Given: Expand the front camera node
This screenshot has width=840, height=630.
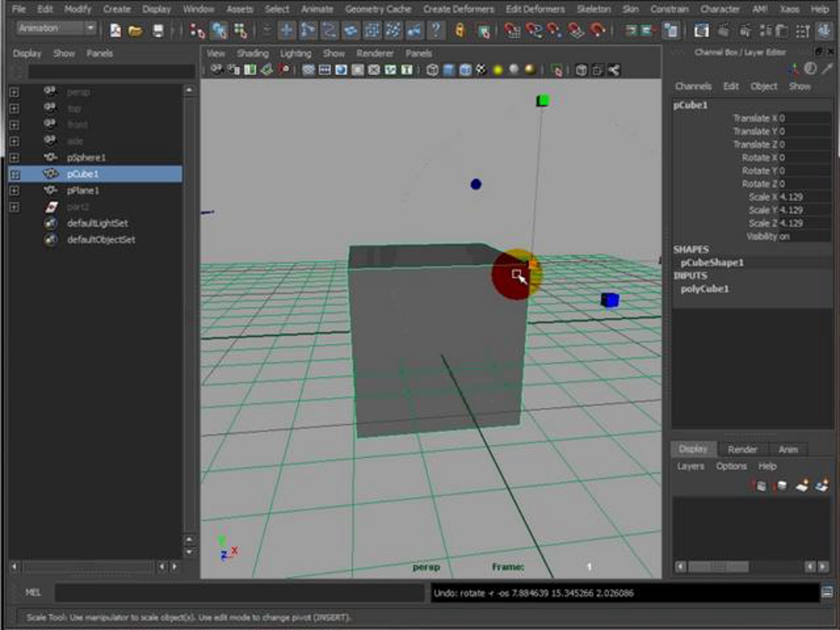Looking at the screenshot, I should click(x=14, y=125).
